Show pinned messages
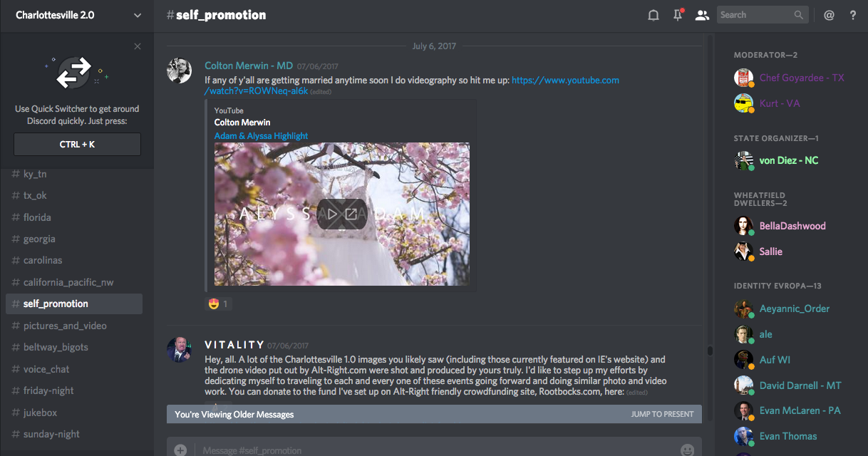The width and height of the screenshot is (868, 456). tap(678, 15)
